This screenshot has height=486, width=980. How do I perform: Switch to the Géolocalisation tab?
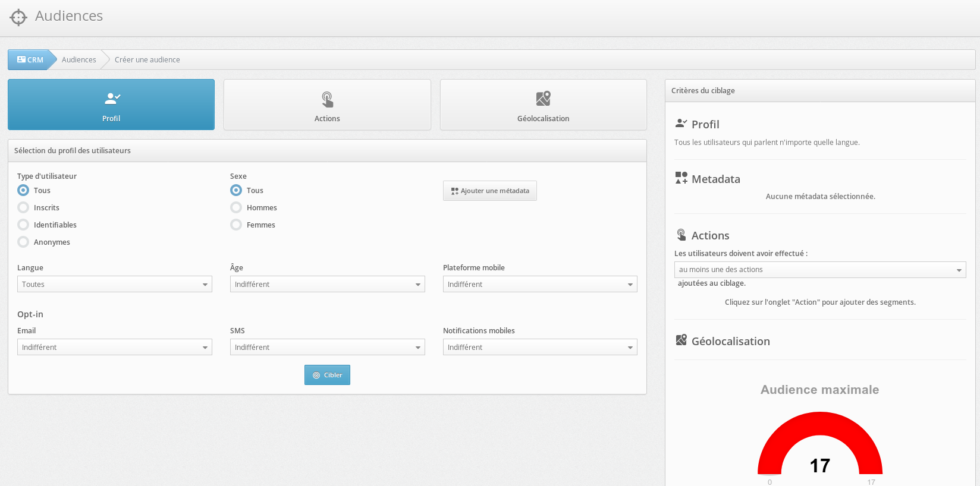coord(543,105)
